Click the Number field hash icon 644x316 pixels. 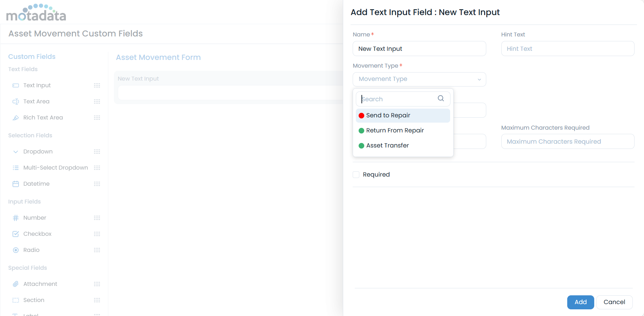15,218
